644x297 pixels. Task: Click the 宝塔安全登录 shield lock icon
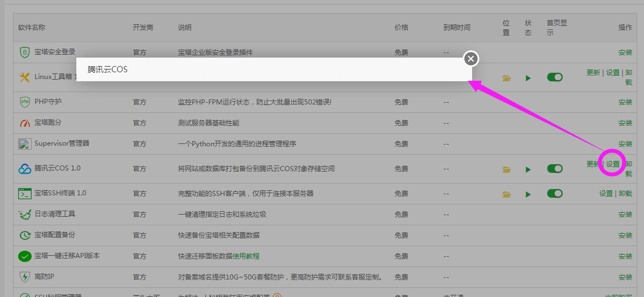click(25, 53)
